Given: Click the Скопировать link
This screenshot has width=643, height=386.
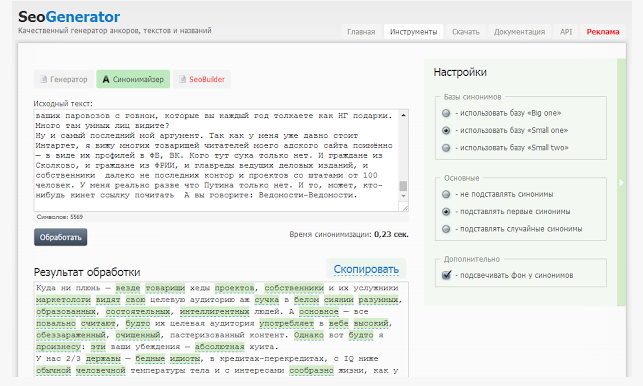Looking at the screenshot, I should pyautogui.click(x=366, y=269).
